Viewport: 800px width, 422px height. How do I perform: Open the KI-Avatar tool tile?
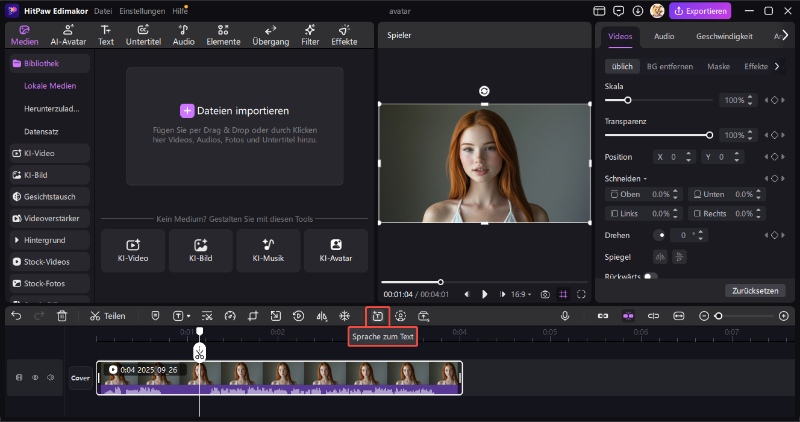(336, 250)
